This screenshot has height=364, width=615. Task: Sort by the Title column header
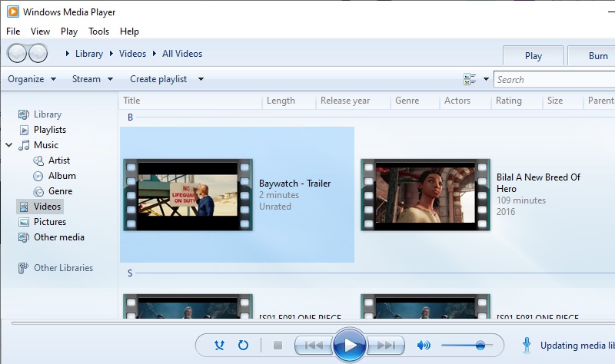pos(191,101)
